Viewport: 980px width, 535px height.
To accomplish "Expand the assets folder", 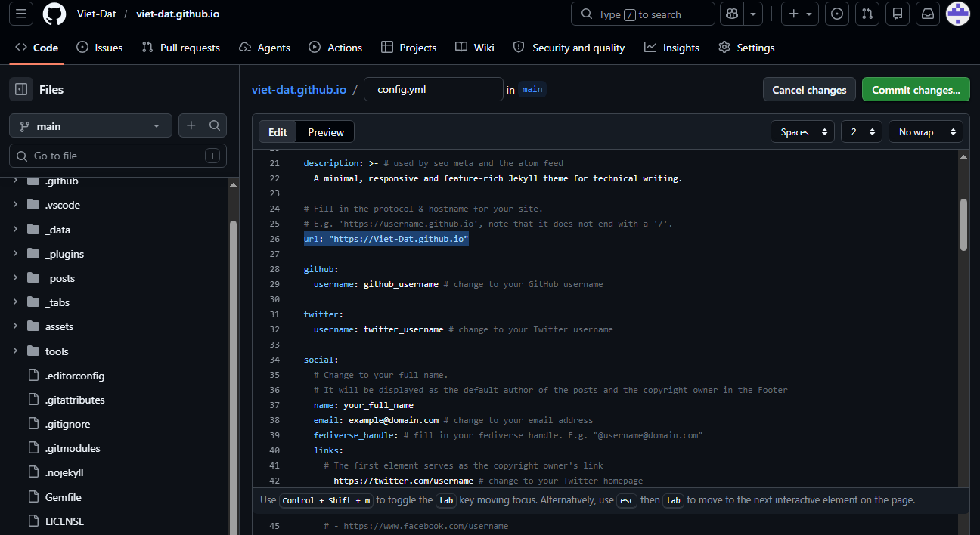I will click(x=15, y=326).
